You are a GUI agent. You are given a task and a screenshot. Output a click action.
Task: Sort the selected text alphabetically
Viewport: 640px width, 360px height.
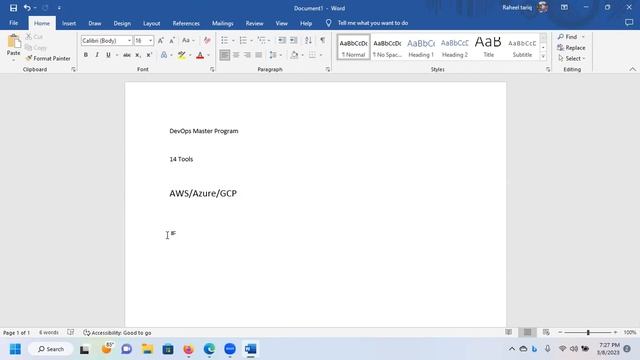[308, 40]
